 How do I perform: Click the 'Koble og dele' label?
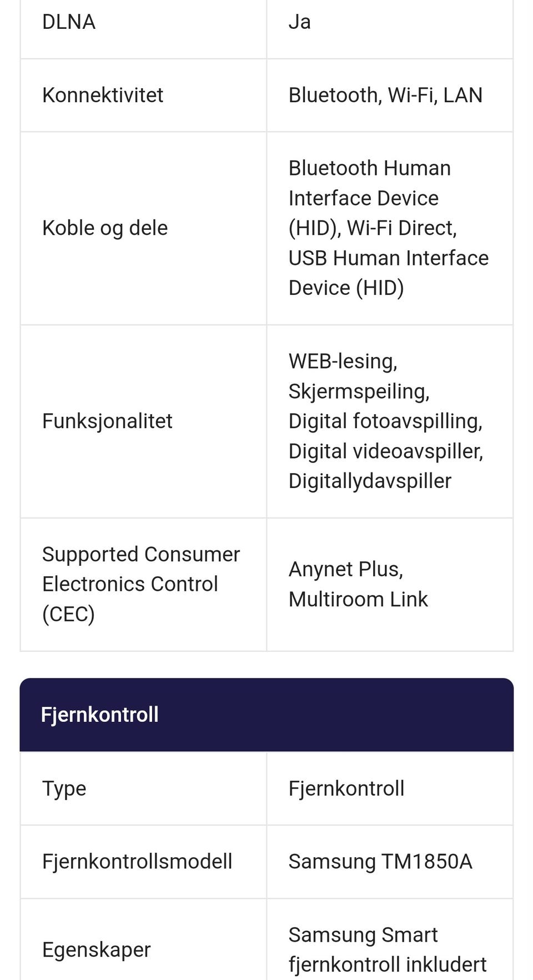105,228
